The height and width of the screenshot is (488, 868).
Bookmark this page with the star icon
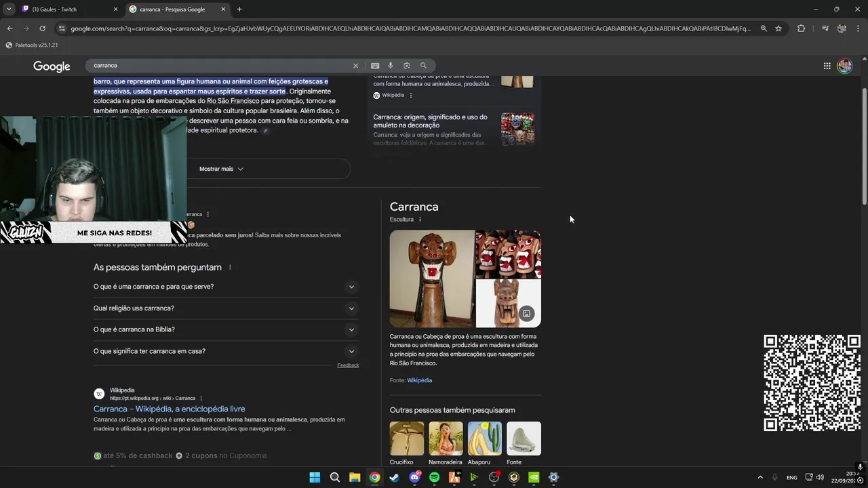click(778, 28)
